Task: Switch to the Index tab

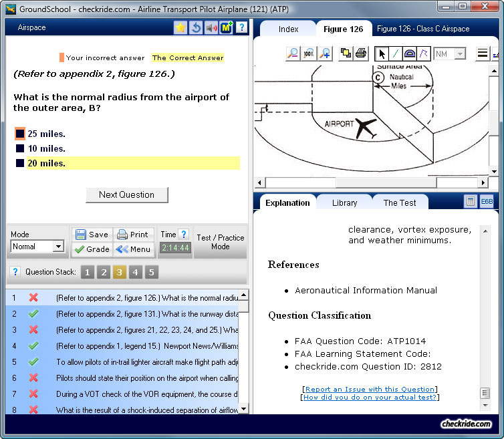Action: point(288,29)
